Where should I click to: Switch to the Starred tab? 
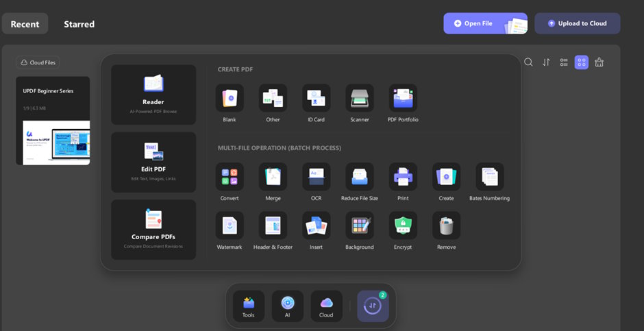click(x=79, y=24)
